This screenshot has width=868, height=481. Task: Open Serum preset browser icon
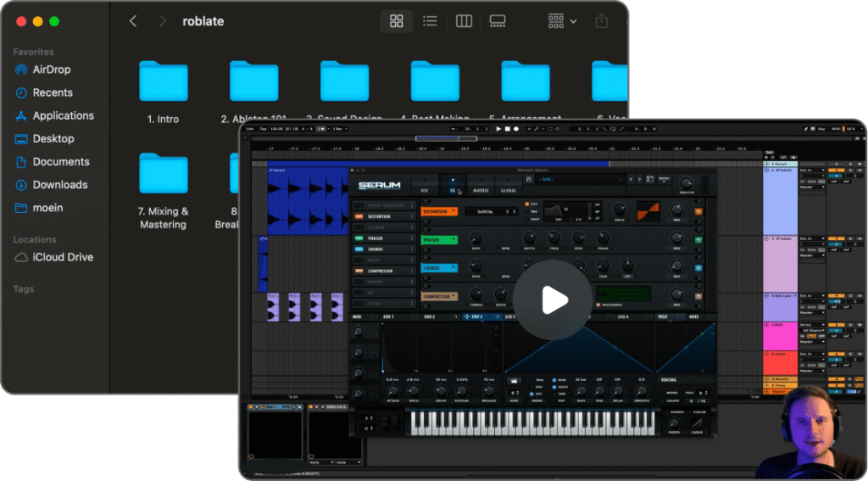(x=650, y=180)
